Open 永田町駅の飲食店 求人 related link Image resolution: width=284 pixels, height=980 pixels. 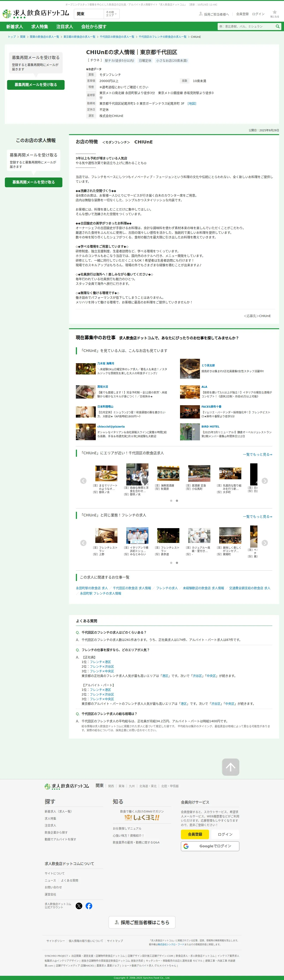click(92, 588)
